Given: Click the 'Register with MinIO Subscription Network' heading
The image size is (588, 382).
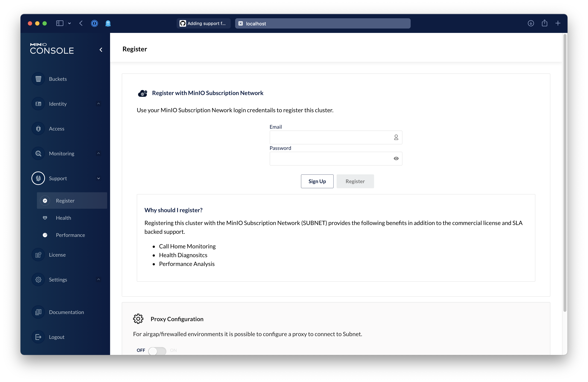Looking at the screenshot, I should click(208, 93).
